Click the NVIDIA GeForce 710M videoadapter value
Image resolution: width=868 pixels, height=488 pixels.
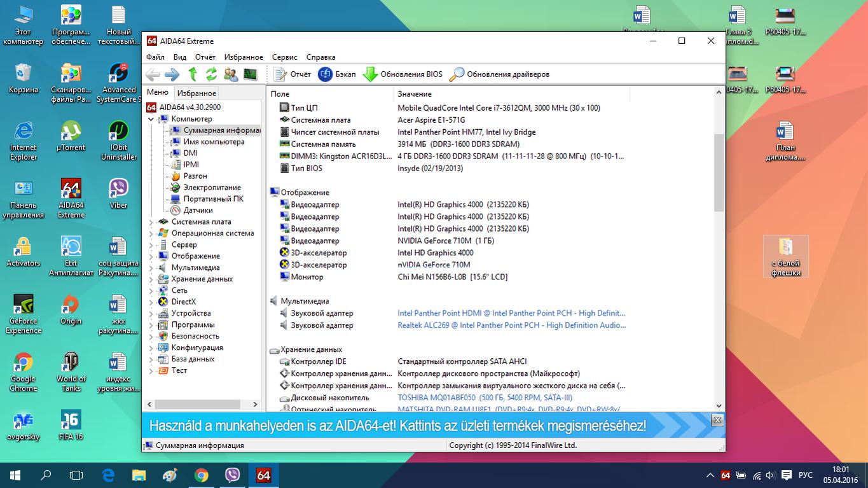(x=444, y=241)
